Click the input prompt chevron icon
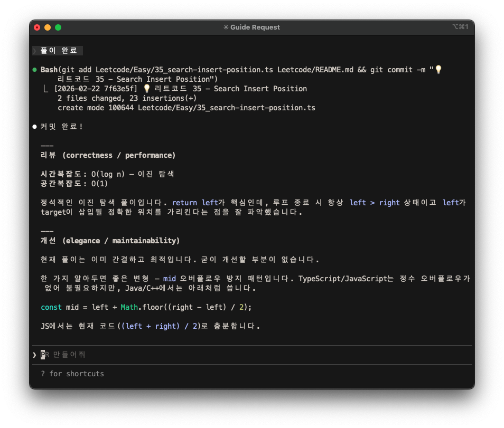 35,355
